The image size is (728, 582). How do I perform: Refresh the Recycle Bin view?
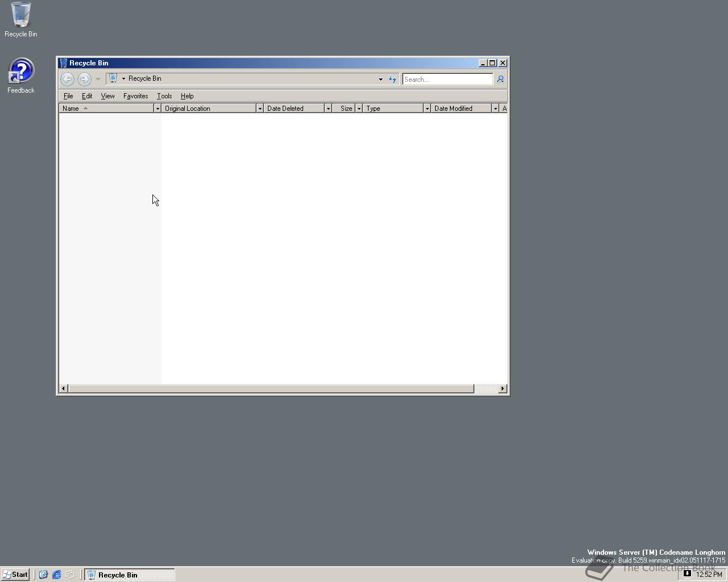(x=392, y=79)
